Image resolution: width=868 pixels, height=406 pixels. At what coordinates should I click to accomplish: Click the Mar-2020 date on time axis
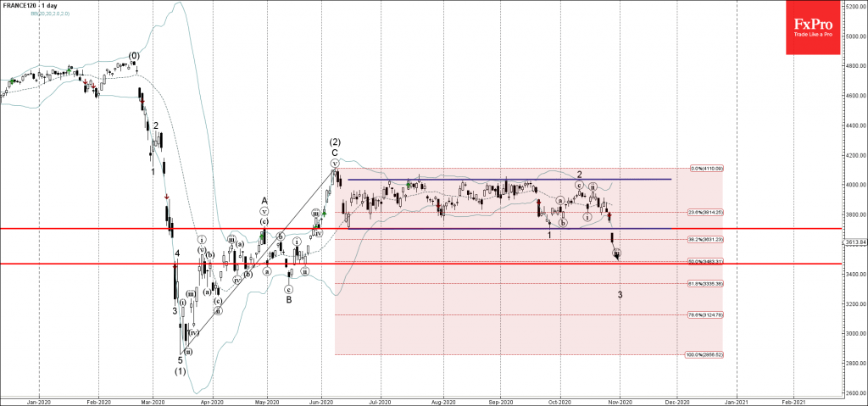click(153, 399)
